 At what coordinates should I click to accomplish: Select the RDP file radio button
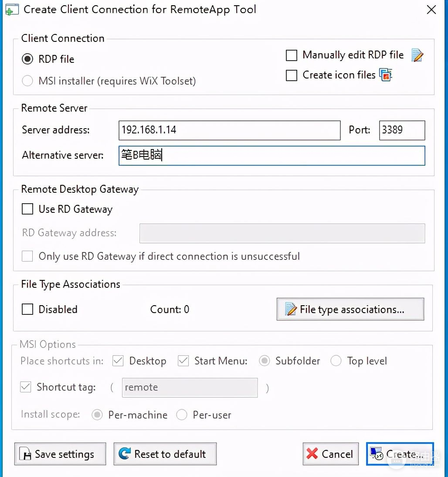27,59
